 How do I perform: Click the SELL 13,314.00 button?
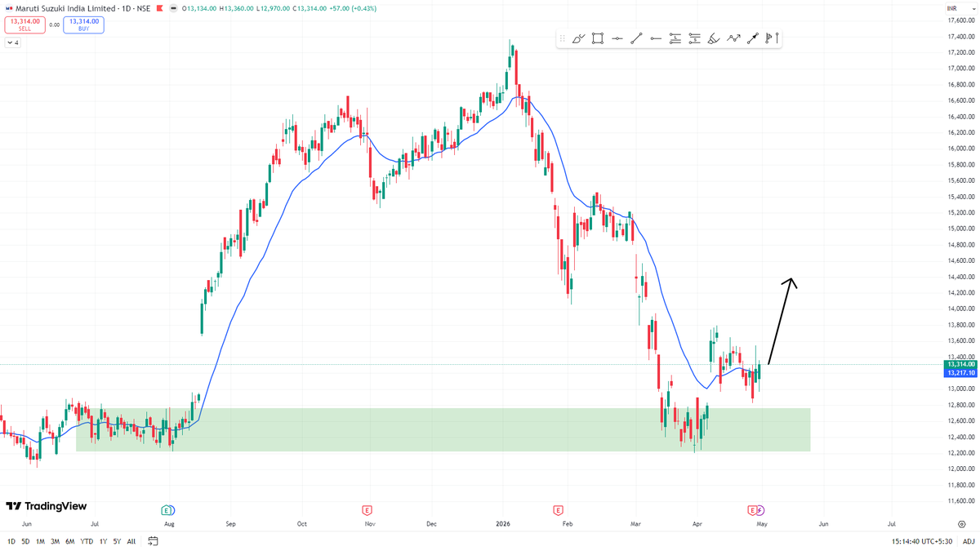[24, 24]
